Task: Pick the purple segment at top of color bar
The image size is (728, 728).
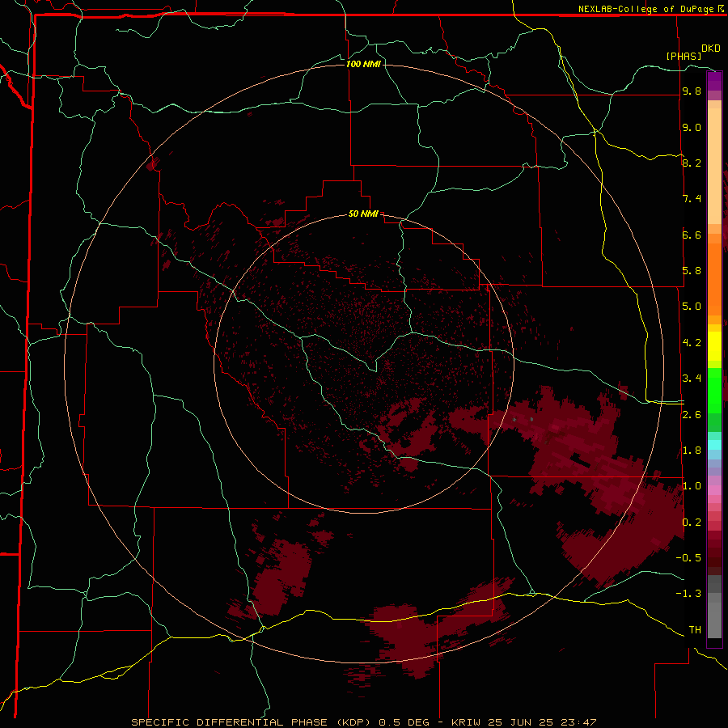Action: (714, 81)
